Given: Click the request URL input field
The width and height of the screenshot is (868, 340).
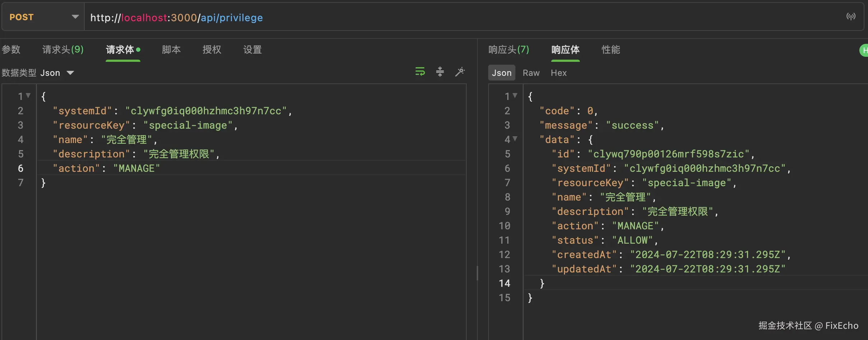Looking at the screenshot, I should coord(431,17).
